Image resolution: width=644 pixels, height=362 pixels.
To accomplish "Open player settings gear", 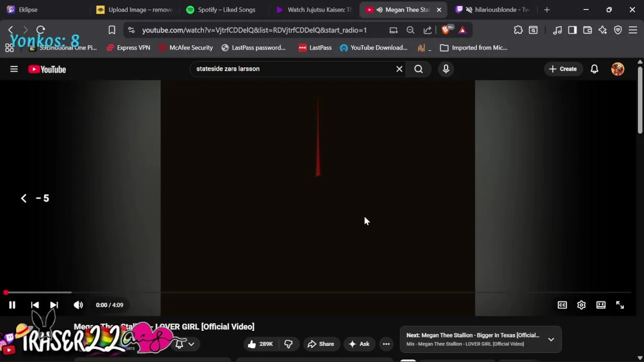I will pyautogui.click(x=581, y=305).
